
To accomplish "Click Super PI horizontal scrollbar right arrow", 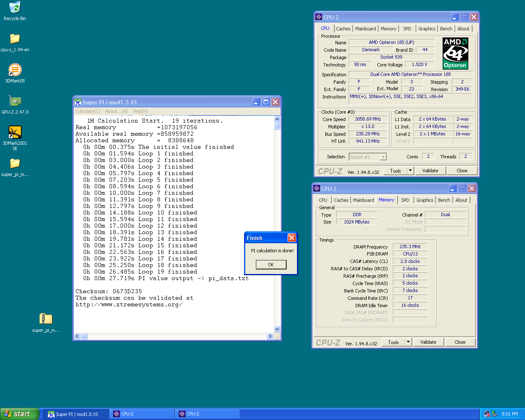I will pos(270,336).
